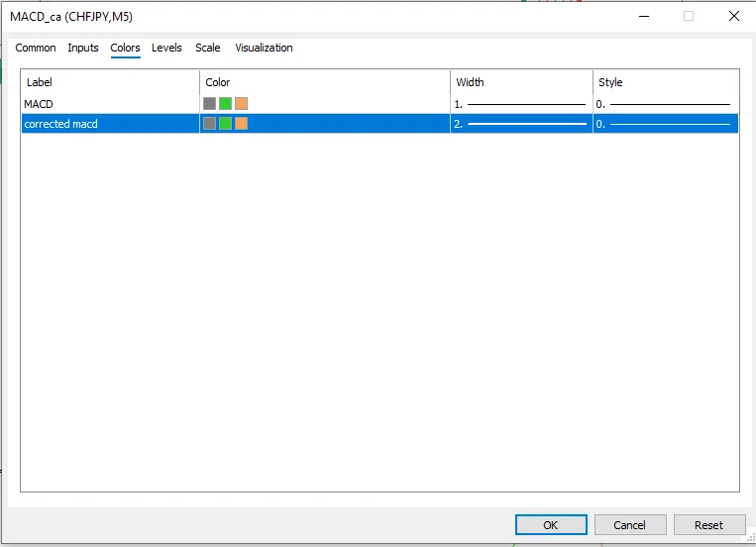Click the Style column header

coord(666,82)
